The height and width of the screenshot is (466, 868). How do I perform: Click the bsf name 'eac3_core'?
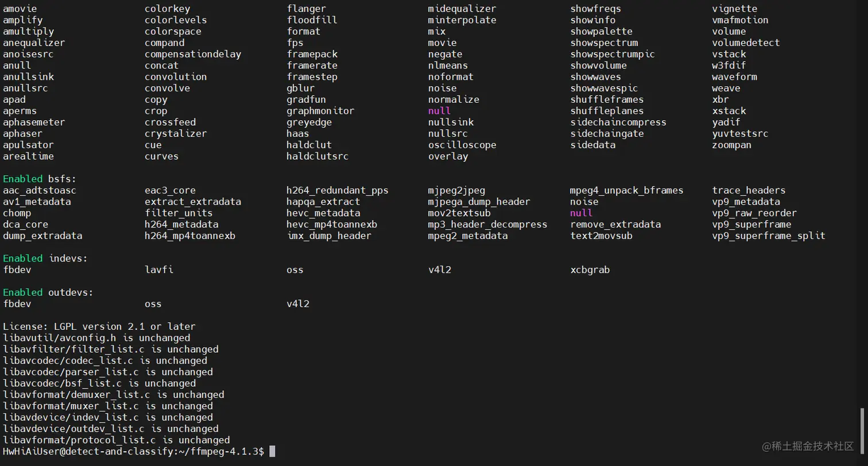pos(170,190)
